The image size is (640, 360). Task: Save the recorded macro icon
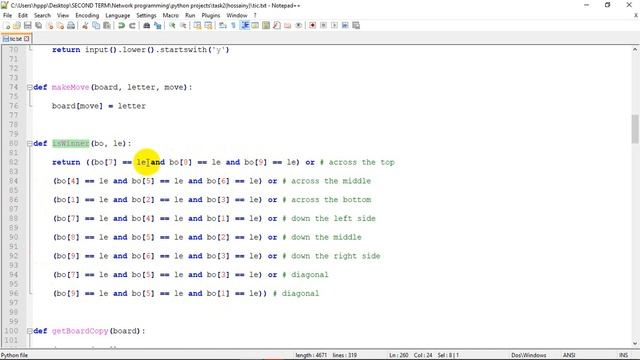click(x=356, y=25)
